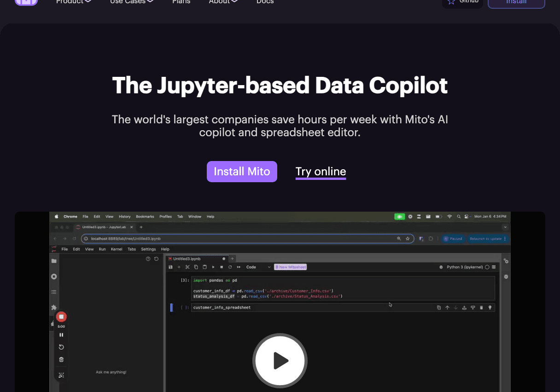The image size is (560, 392).
Task: Select the Untitled3.ipynb notebook tab
Action: coord(197,259)
